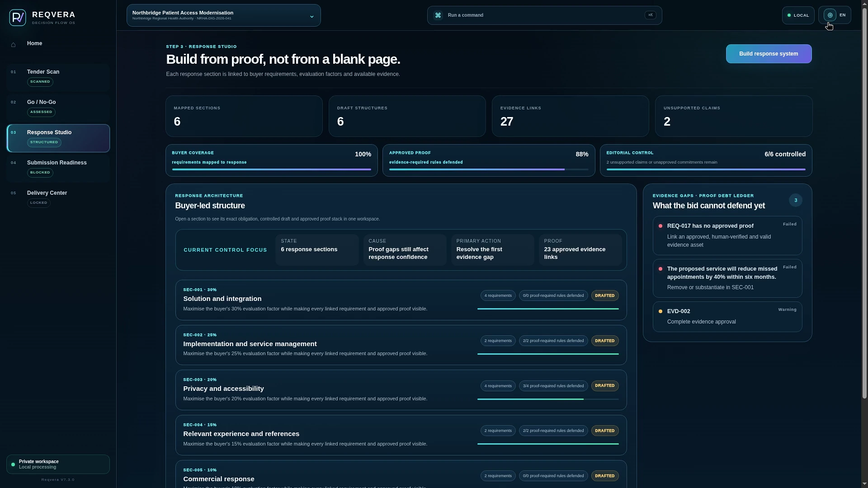This screenshot has width=868, height=488.
Task: Click the language target icon next to EN
Action: point(830,15)
